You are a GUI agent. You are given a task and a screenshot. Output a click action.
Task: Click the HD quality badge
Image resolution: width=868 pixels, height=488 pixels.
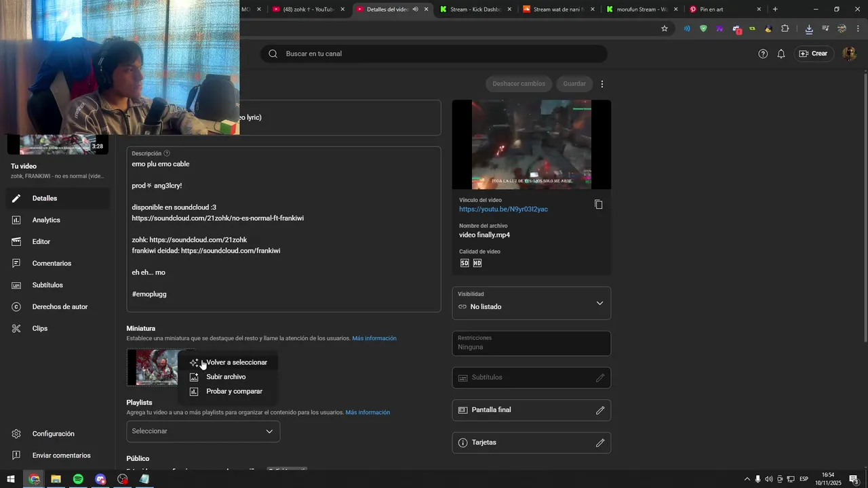click(477, 263)
